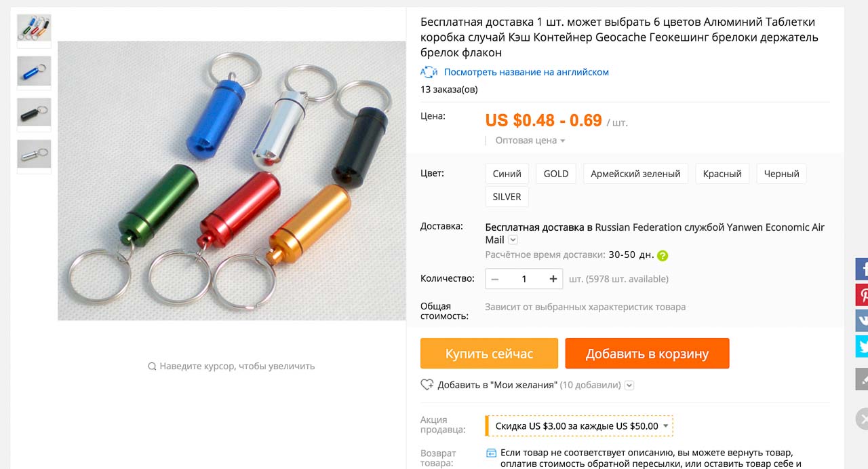Select the Синий color option
868x469 pixels.
tap(507, 174)
